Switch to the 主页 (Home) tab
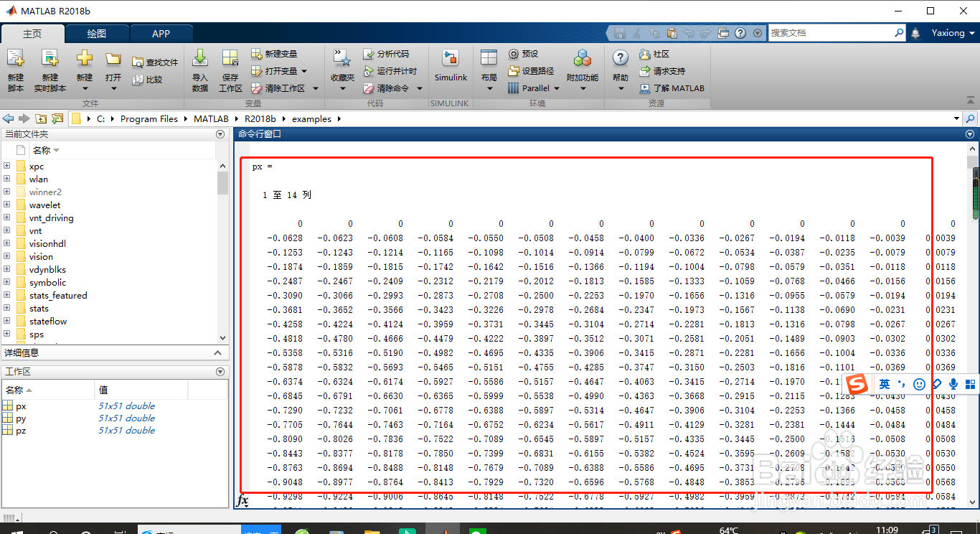 tap(32, 34)
